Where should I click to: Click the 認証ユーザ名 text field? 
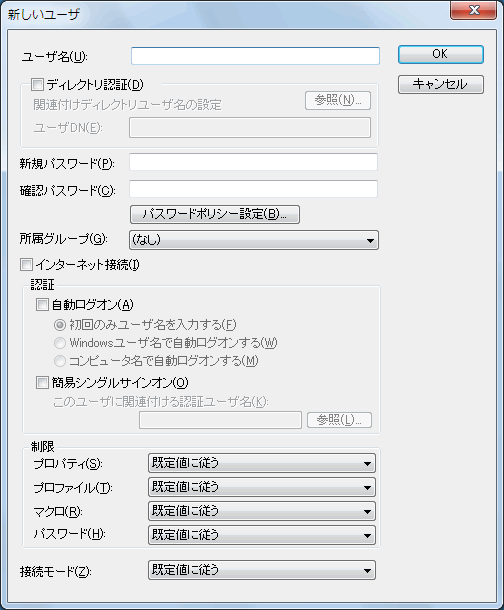(220, 421)
